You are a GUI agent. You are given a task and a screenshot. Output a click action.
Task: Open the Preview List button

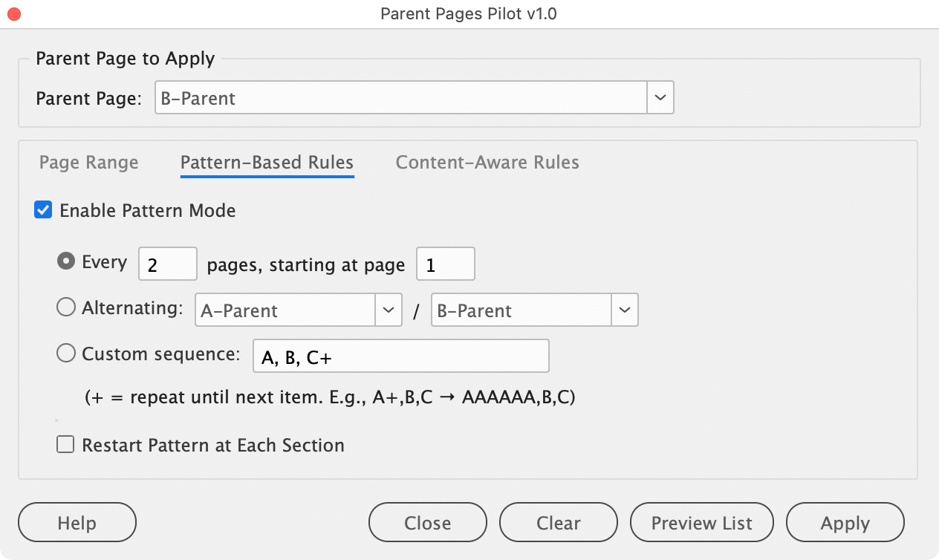tap(701, 523)
